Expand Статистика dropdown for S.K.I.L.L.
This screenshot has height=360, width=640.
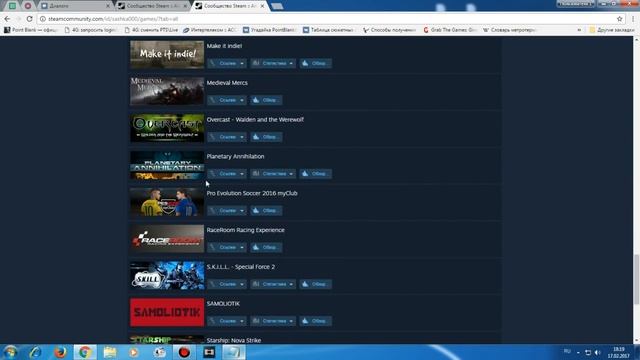273,284
